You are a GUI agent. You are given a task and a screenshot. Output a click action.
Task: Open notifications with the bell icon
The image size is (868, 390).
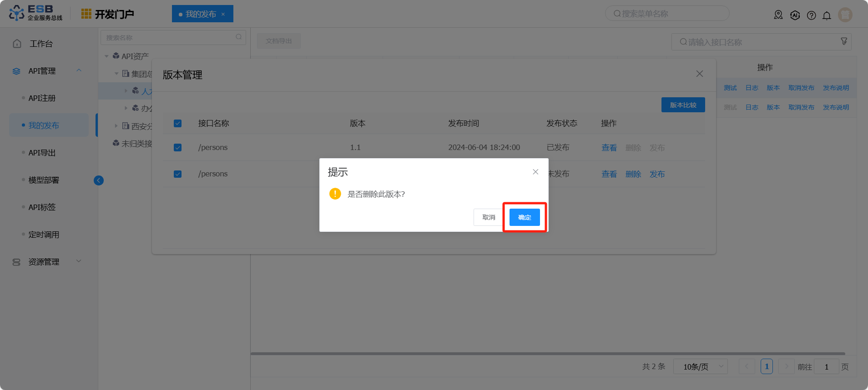[x=827, y=15]
